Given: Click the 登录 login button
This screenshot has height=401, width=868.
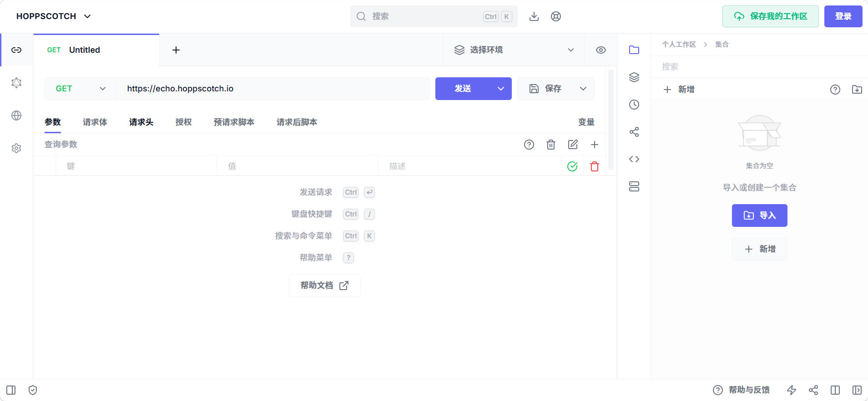Looking at the screenshot, I should point(843,16).
